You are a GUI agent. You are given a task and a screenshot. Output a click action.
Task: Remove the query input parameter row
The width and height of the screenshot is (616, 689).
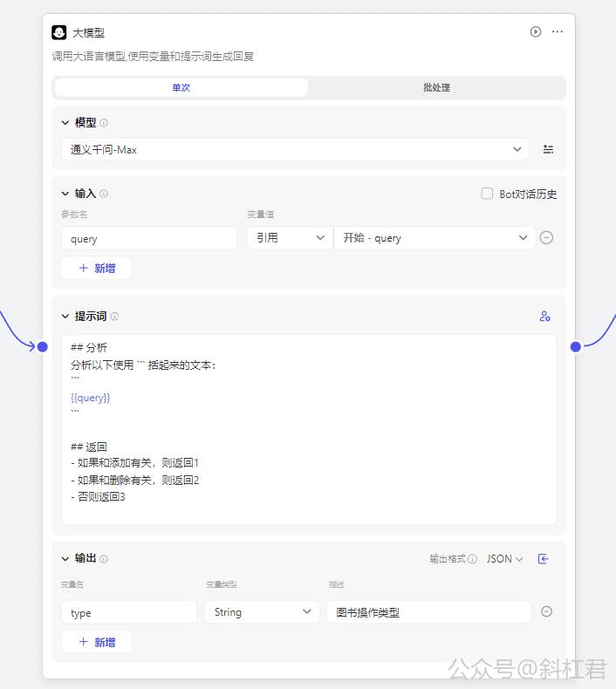[x=546, y=238]
